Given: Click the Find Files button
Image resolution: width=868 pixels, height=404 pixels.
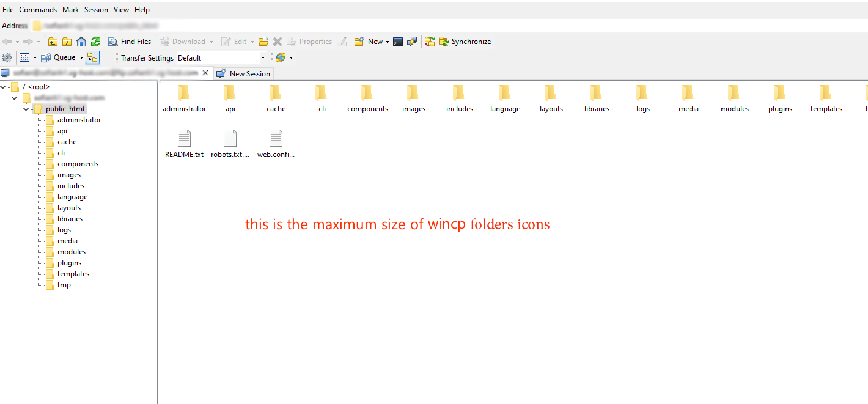Looking at the screenshot, I should tap(130, 41).
